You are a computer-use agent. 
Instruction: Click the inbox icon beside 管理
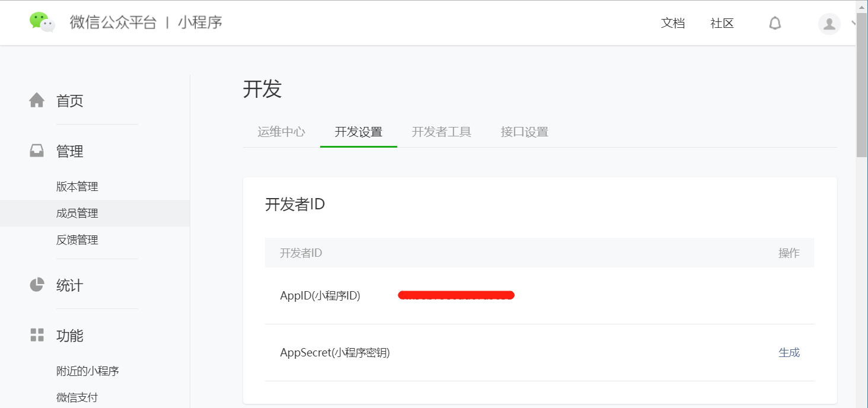pyautogui.click(x=37, y=151)
